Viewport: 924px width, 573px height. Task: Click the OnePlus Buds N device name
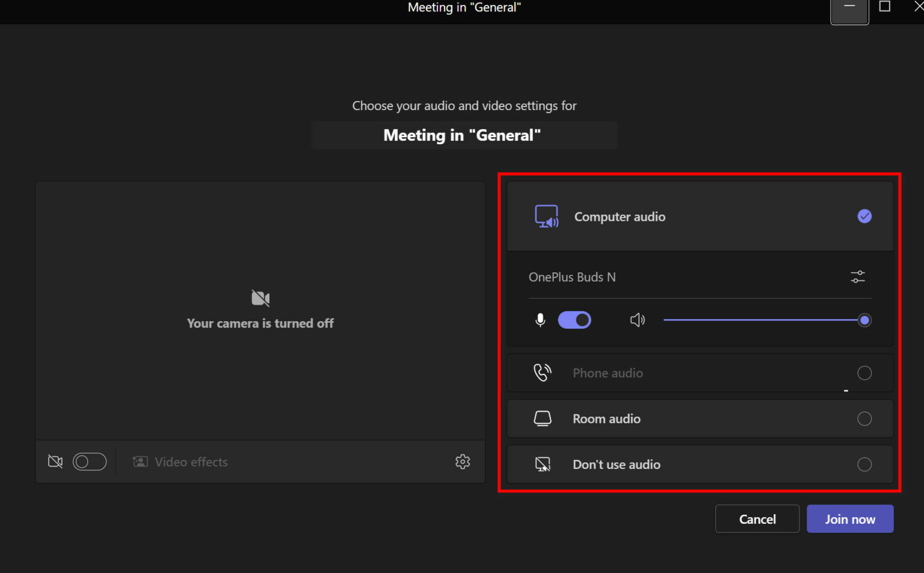click(x=572, y=277)
